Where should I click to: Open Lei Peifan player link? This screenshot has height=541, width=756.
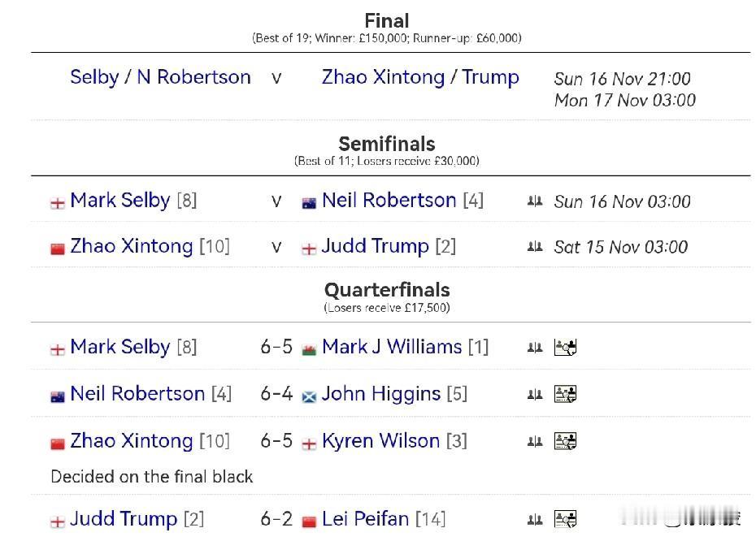pyautogui.click(x=365, y=519)
